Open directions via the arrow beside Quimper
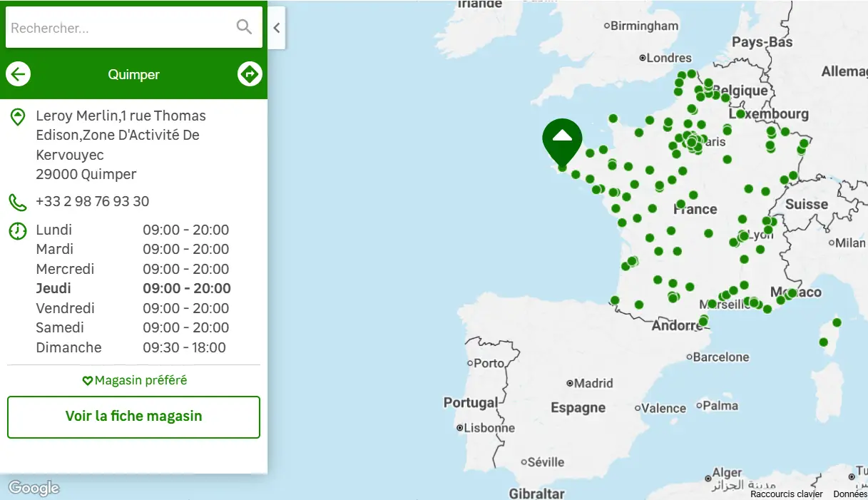Viewport: 868px width, 500px height. point(250,73)
